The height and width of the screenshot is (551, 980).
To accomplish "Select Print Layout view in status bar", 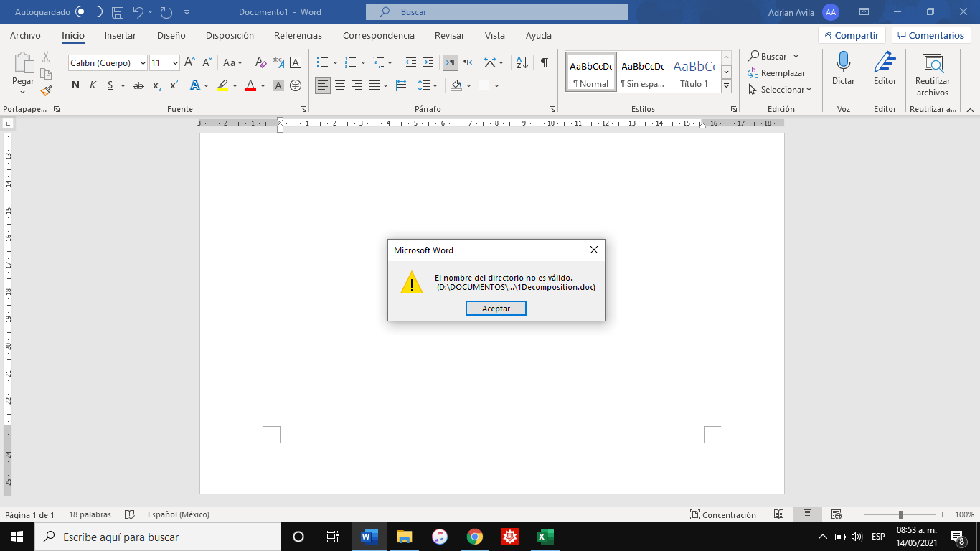I will [807, 514].
